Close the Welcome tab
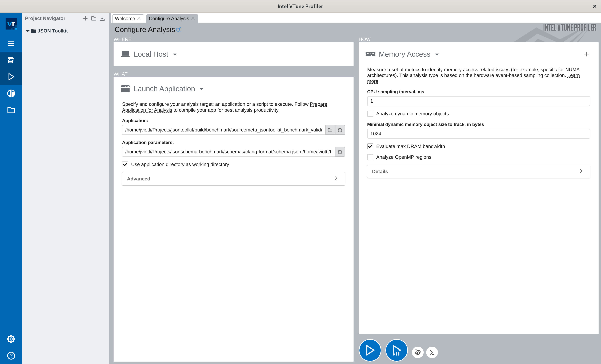601x364 pixels. (139, 19)
